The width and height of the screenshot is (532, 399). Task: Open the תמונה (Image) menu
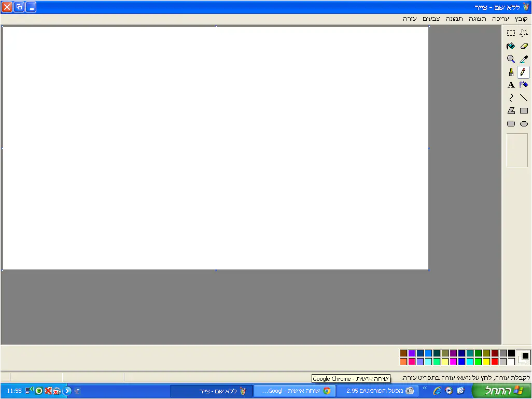coord(454,18)
